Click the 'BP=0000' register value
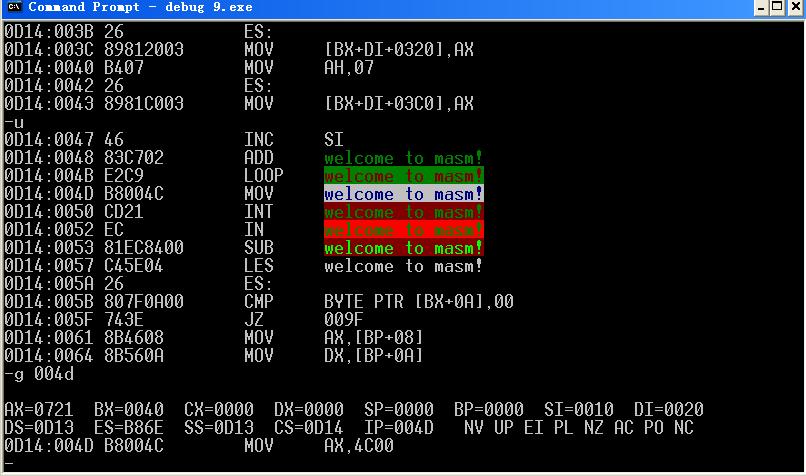806x476 pixels. click(489, 410)
